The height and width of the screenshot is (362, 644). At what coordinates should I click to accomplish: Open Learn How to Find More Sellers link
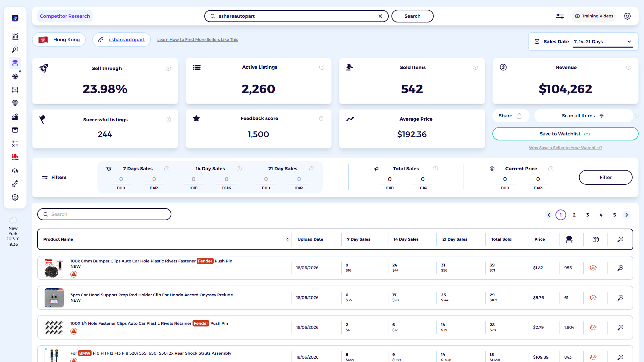[198, 40]
